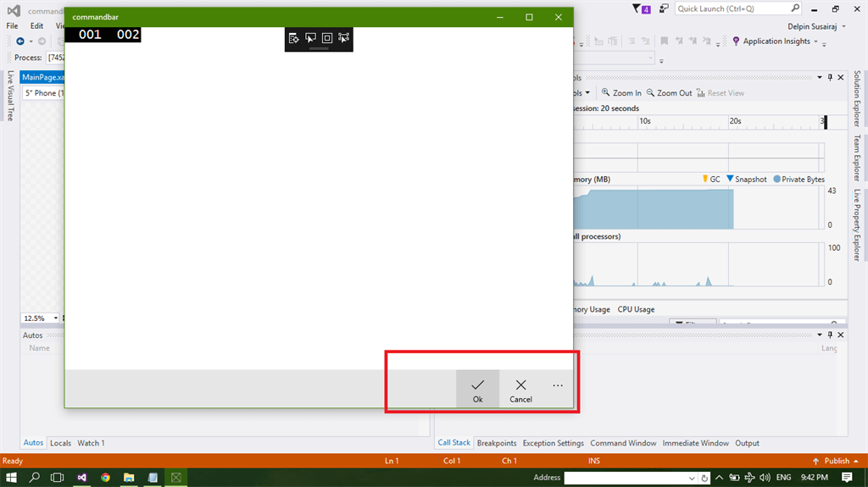Switch to the Locals tab

click(60, 443)
